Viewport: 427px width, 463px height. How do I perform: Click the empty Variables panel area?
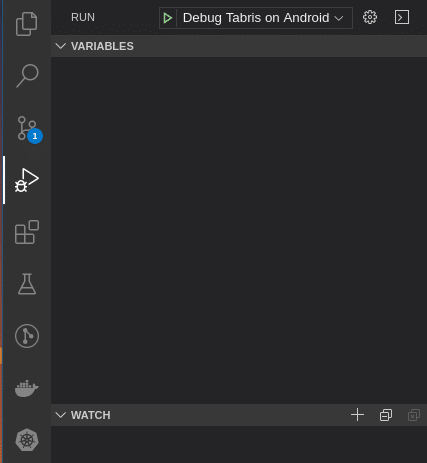coord(239,230)
